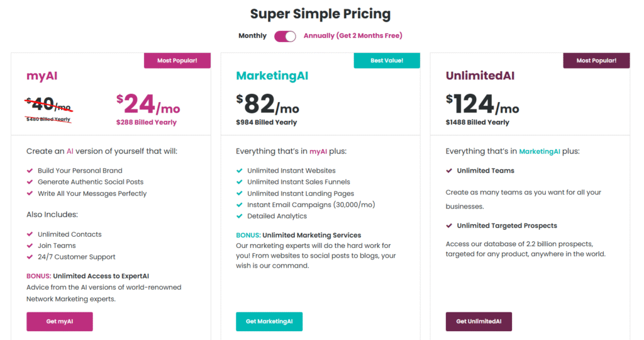This screenshot has height=340, width=644.
Task: Click the UnlimitedAI plan title
Action: coord(480,76)
